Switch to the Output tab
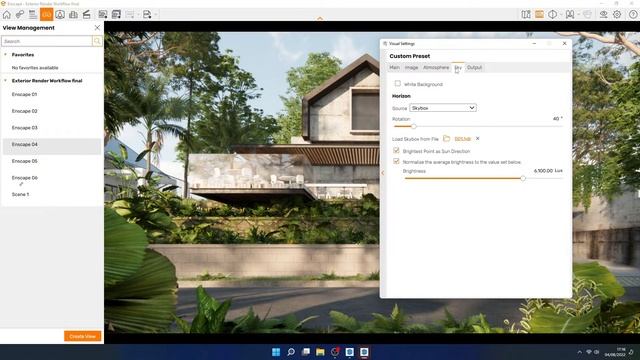Viewport: 640px width, 360px height. pos(474,68)
